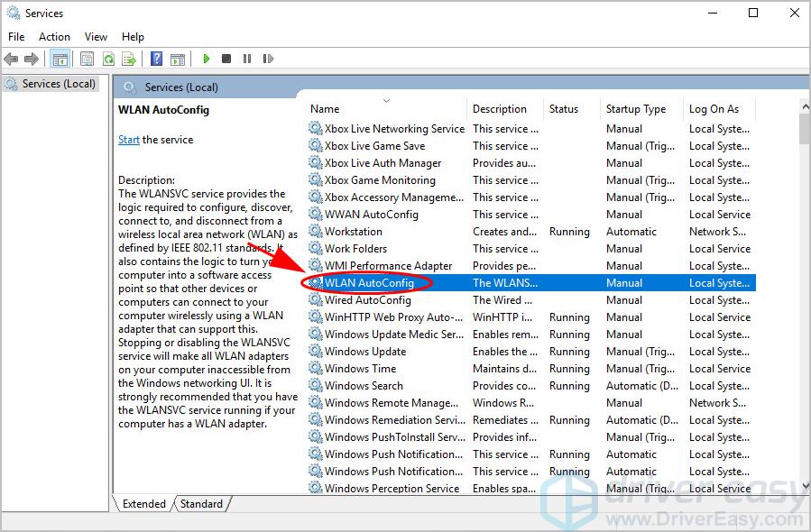Click the Forward navigation arrow
Image resolution: width=811 pixels, height=532 pixels.
coord(30,59)
